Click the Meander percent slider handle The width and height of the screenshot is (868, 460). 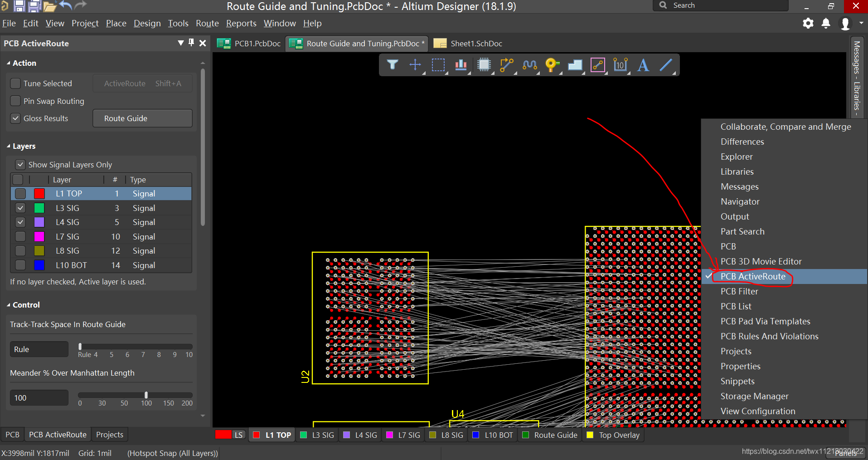point(146,395)
